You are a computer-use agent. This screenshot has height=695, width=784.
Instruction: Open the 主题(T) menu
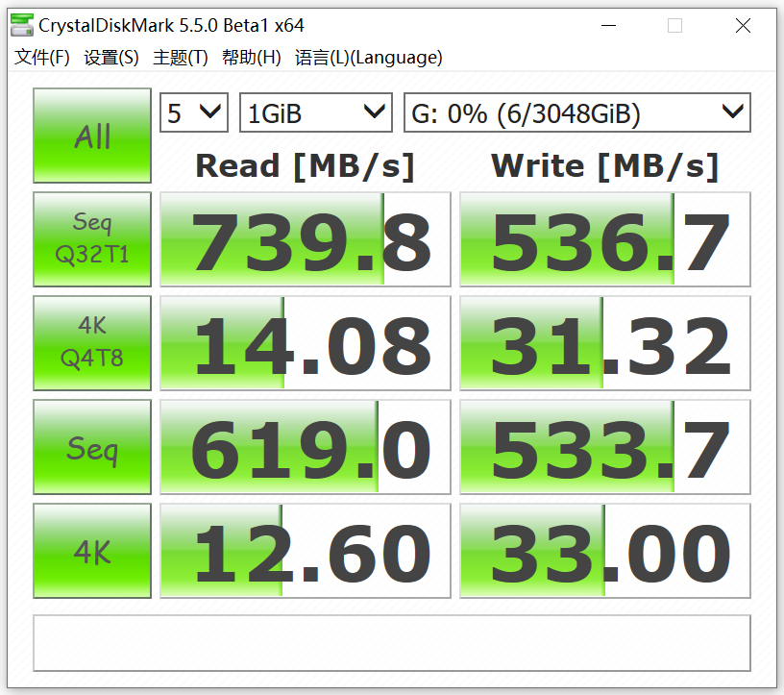point(181,58)
